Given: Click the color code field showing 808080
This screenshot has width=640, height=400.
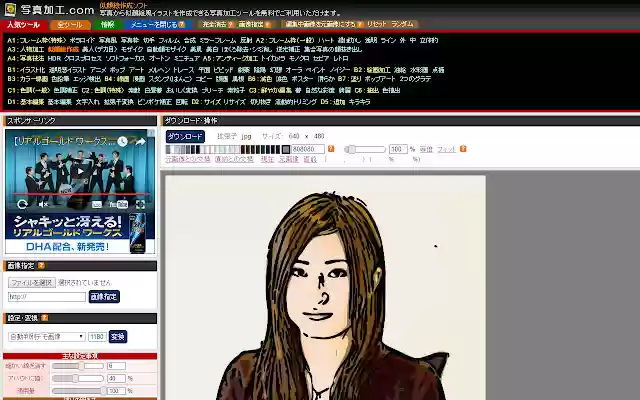Looking at the screenshot, I should (308, 149).
